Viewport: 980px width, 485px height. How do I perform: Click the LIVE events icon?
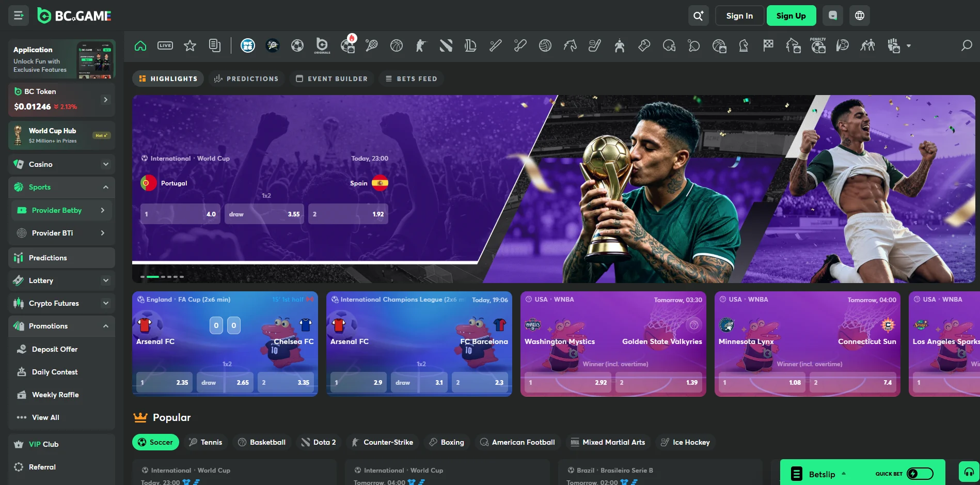[x=165, y=45]
